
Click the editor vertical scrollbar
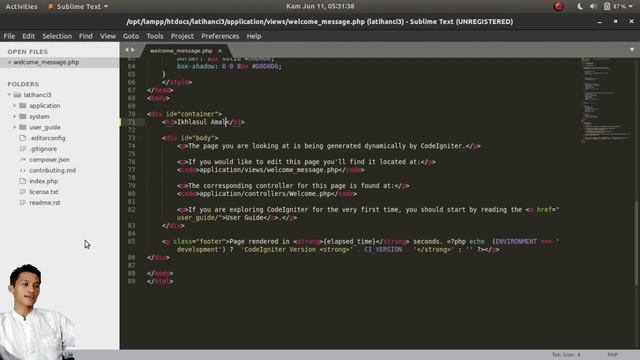pyautogui.click(x=637, y=243)
